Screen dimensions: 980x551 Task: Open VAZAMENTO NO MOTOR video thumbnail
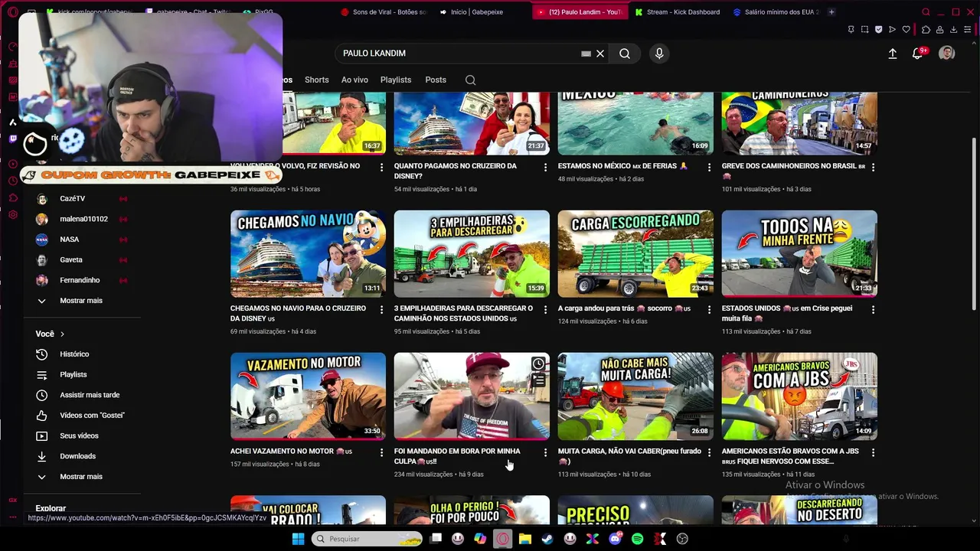(x=308, y=396)
